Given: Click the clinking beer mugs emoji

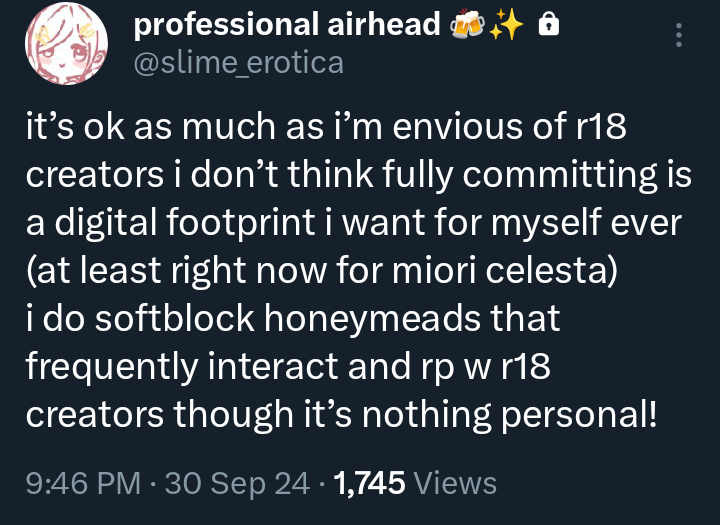Looking at the screenshot, I should pyautogui.click(x=467, y=23).
